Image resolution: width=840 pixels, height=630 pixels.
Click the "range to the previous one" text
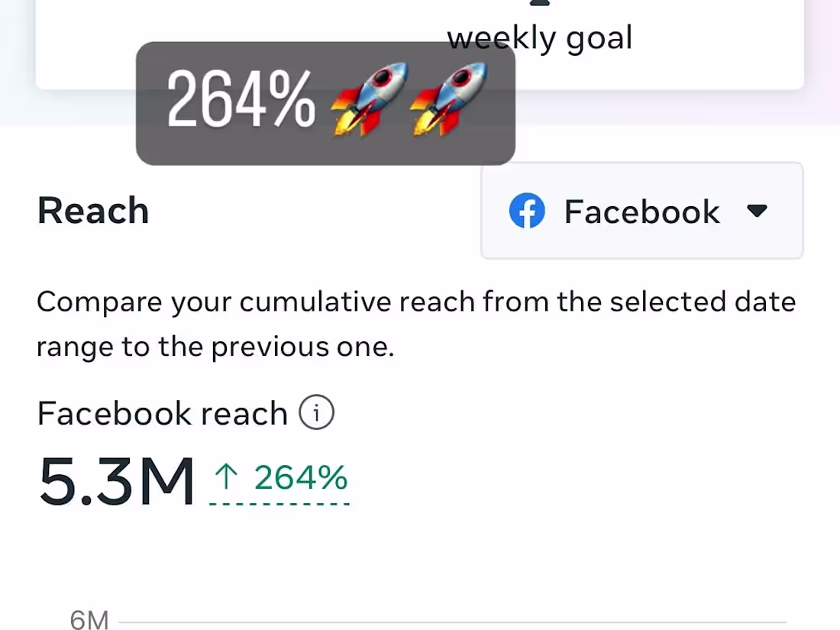215,347
